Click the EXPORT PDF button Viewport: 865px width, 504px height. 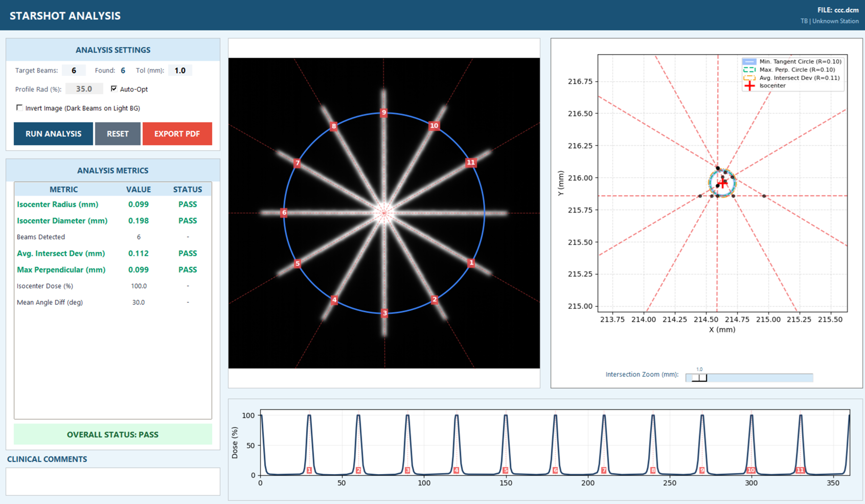click(177, 134)
